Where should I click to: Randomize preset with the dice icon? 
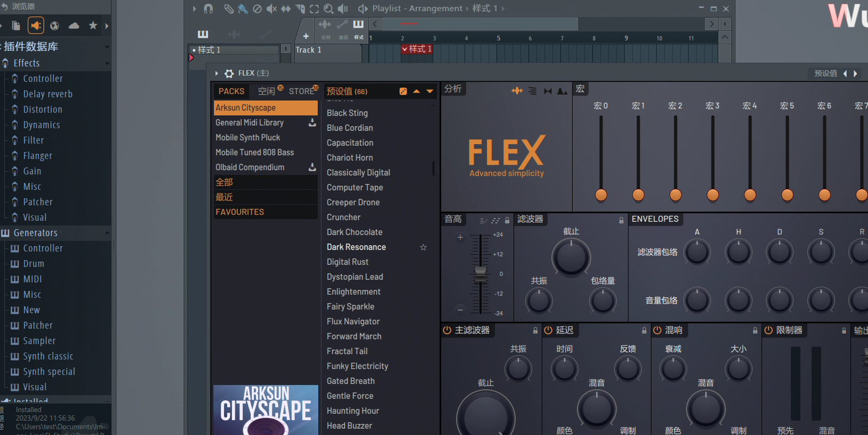point(403,91)
